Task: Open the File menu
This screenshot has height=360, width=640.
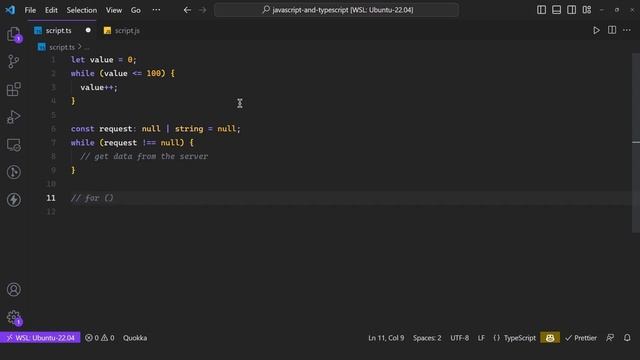Action: [30, 10]
